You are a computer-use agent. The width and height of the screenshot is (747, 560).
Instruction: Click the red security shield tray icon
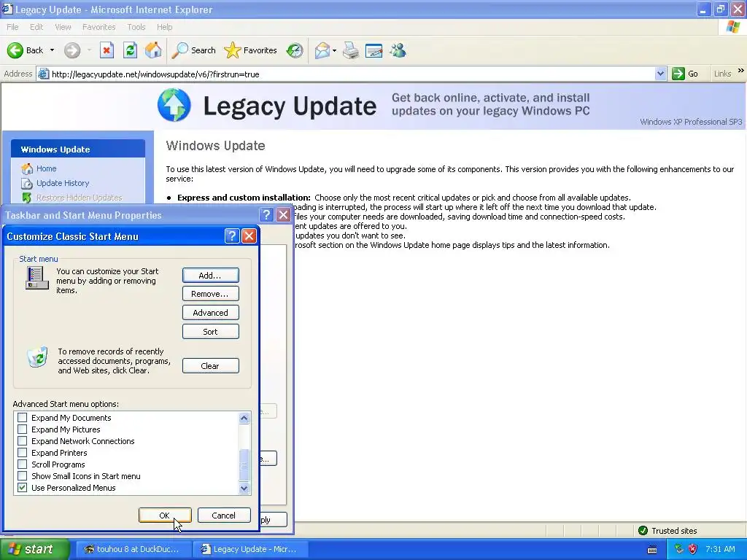(x=693, y=549)
